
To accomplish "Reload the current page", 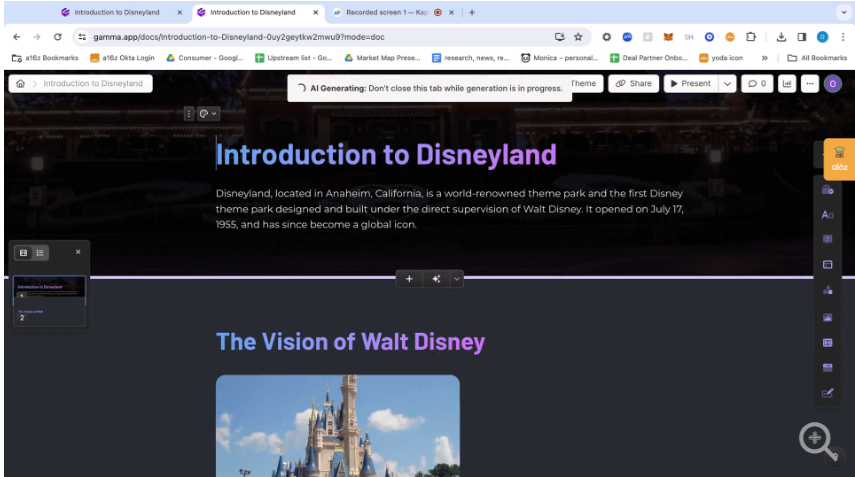I will 57,37.
